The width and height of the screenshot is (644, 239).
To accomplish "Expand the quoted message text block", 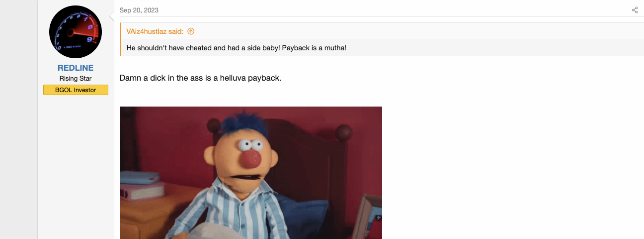I will coord(382,48).
